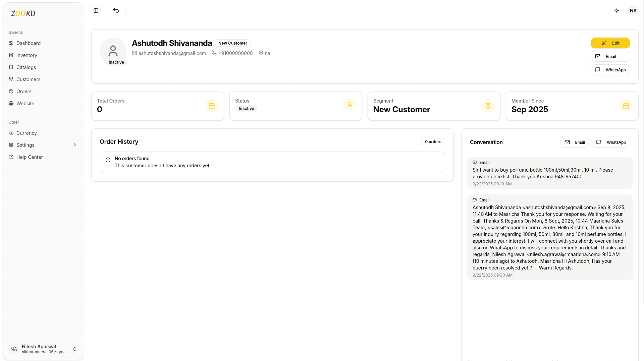Image resolution: width=644 pixels, height=361 pixels.
Task: Click the 0 orders badge
Action: tap(433, 141)
